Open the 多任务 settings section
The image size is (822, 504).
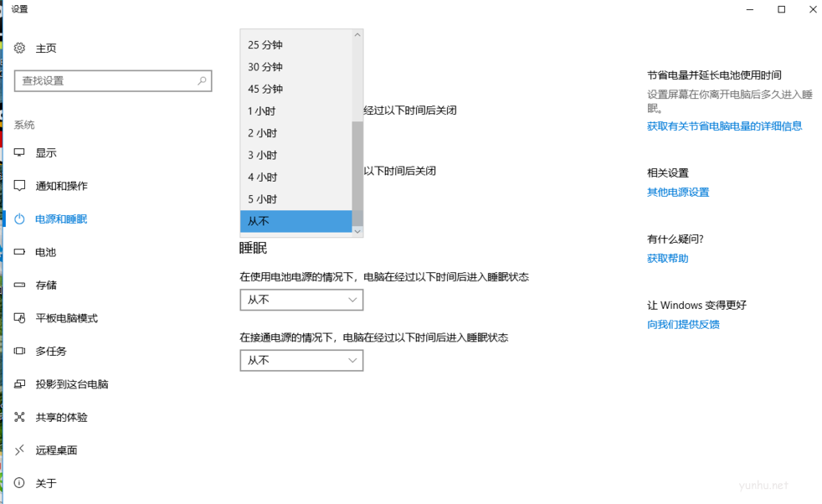[x=47, y=351]
